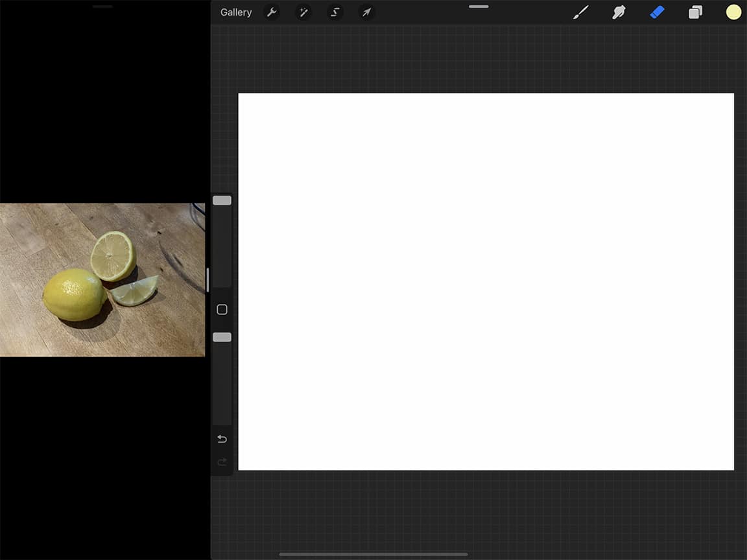Tap the split view divider handle
The width and height of the screenshot is (747, 560).
pyautogui.click(x=209, y=279)
